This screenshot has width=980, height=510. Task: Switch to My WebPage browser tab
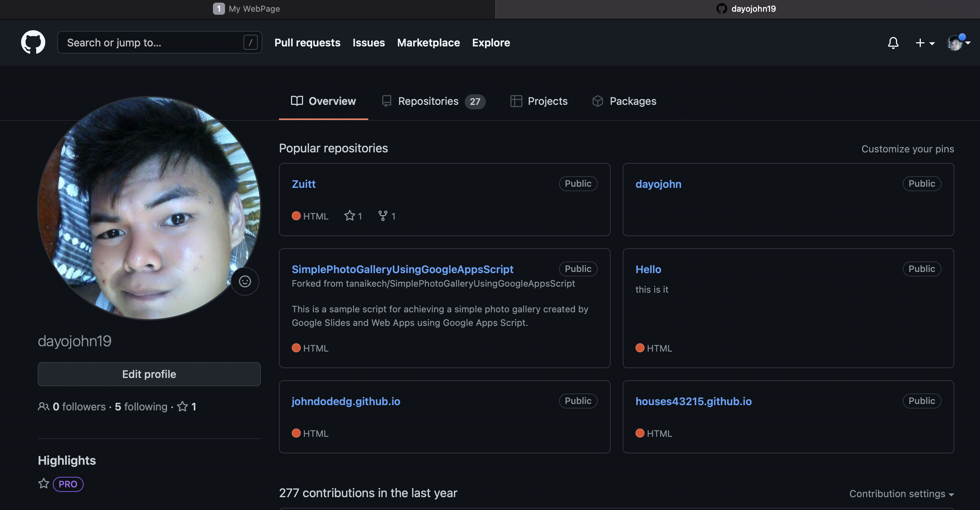point(247,9)
